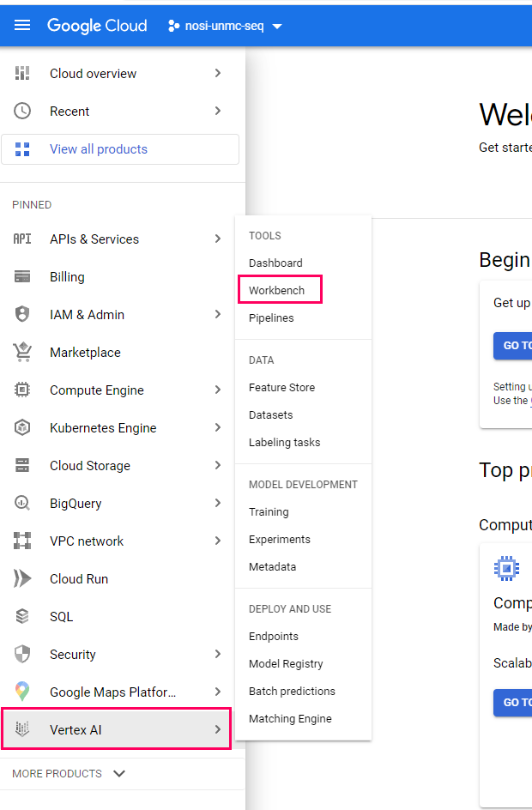Click the Google Cloud logo
Viewport: 532px width, 810px height.
[97, 26]
